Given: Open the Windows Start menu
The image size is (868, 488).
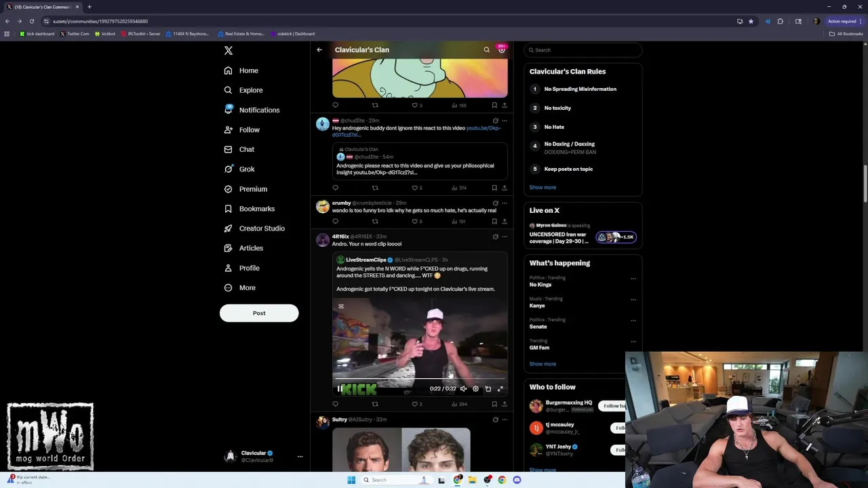Looking at the screenshot, I should (x=351, y=480).
